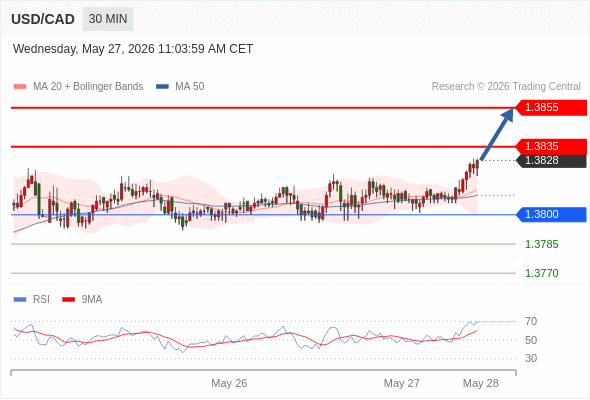Click the Research © 2026 Trading Central credit
Image resolution: width=590 pixels, height=400 pixels.
pos(506,87)
